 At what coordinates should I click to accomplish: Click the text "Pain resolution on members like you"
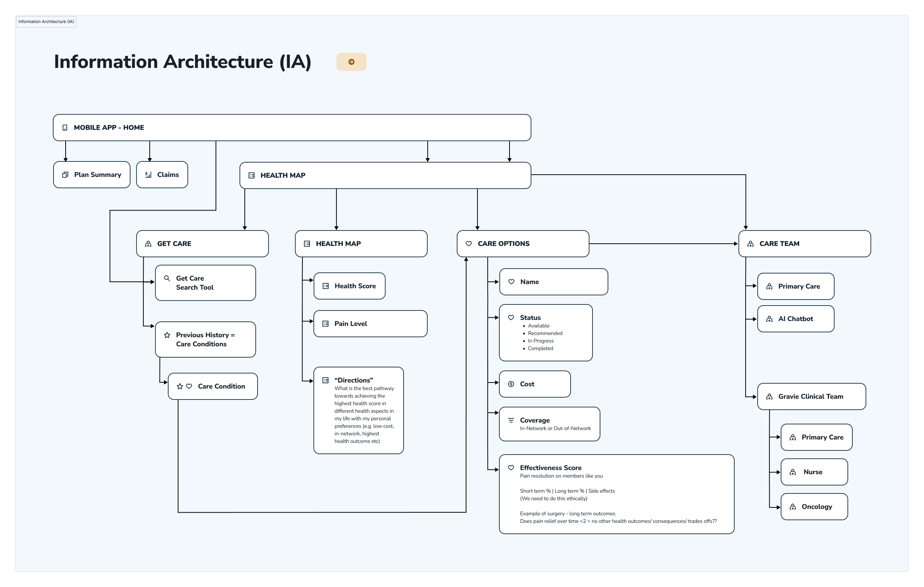[562, 476]
